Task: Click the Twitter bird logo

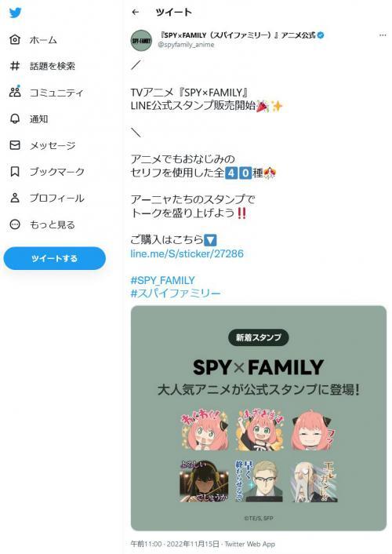Action: tap(15, 13)
